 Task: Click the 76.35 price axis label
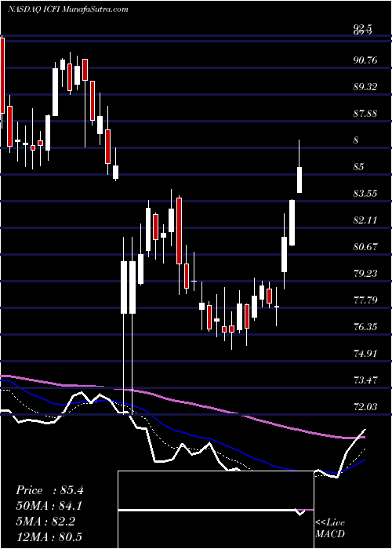pyautogui.click(x=365, y=327)
